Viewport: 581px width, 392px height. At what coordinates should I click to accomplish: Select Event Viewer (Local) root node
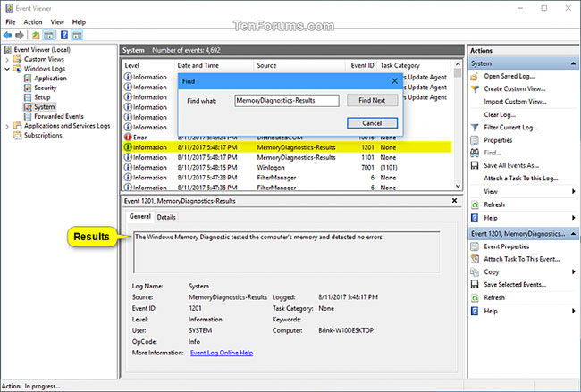click(x=42, y=50)
